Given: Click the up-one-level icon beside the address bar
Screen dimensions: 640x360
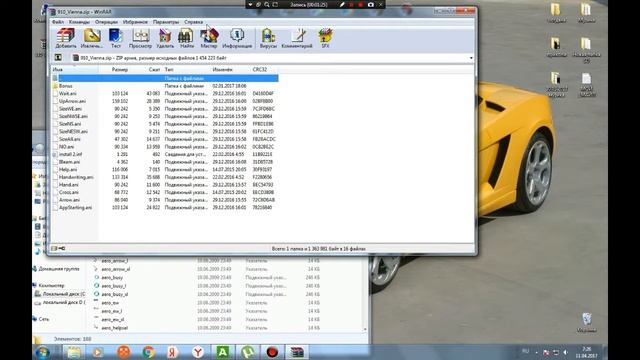Looking at the screenshot, I should tap(58, 58).
